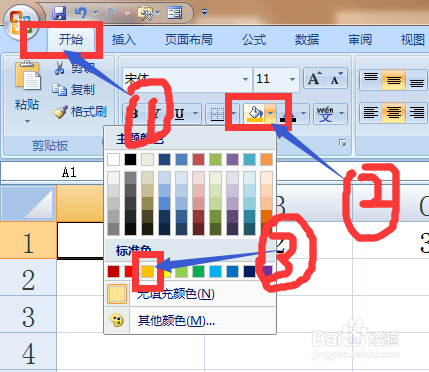Choose standard orange-yellow color swatch
429x372 pixels.
click(147, 271)
